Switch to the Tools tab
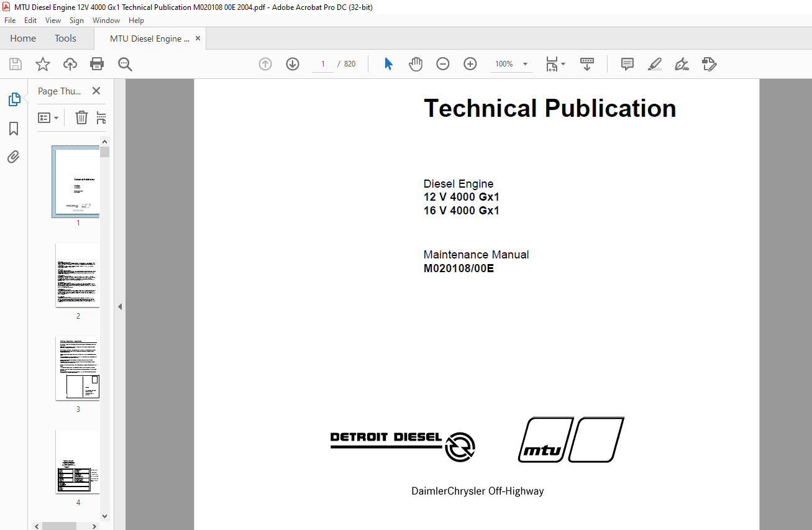This screenshot has width=812, height=530. click(x=65, y=39)
